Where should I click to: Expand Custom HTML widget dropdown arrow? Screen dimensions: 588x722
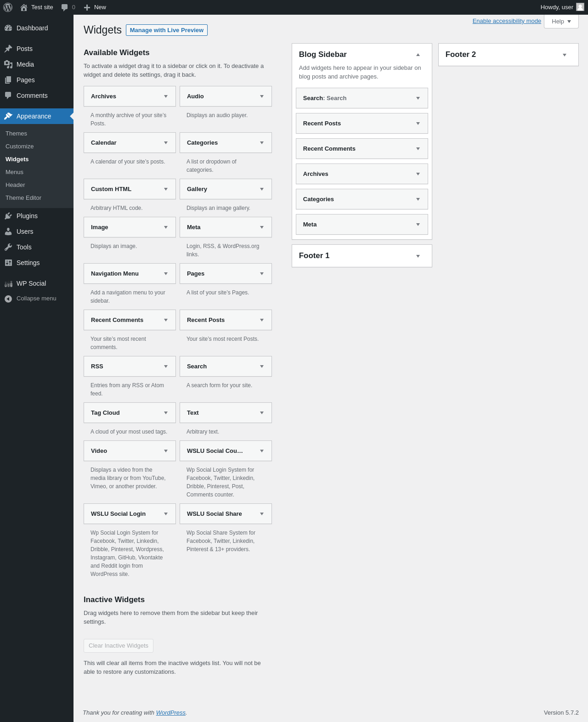point(166,189)
